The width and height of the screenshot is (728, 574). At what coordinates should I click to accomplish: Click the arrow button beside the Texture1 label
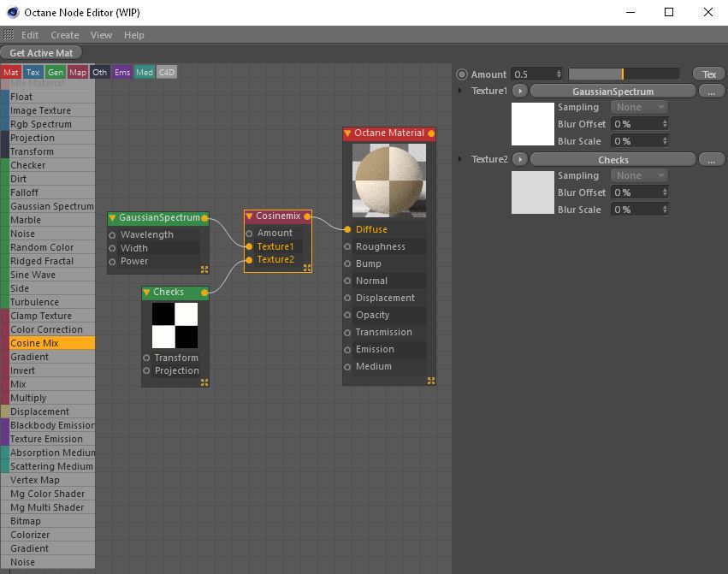point(519,91)
